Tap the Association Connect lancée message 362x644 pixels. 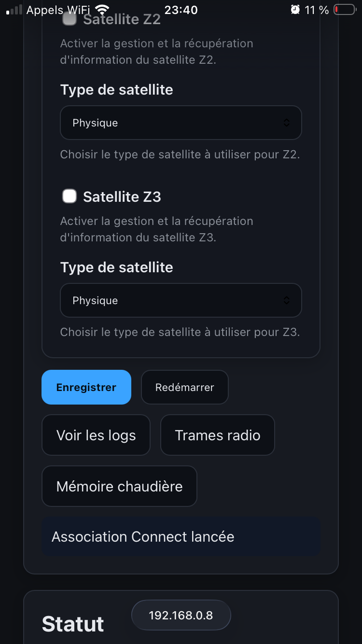(143, 537)
